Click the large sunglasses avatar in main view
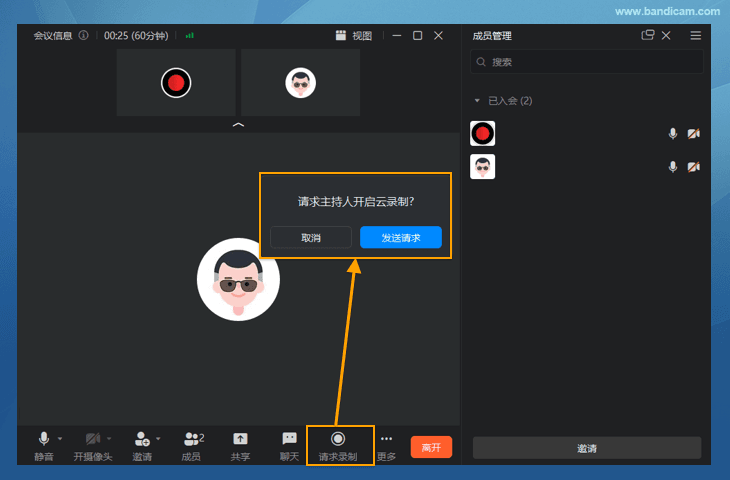 pyautogui.click(x=238, y=279)
